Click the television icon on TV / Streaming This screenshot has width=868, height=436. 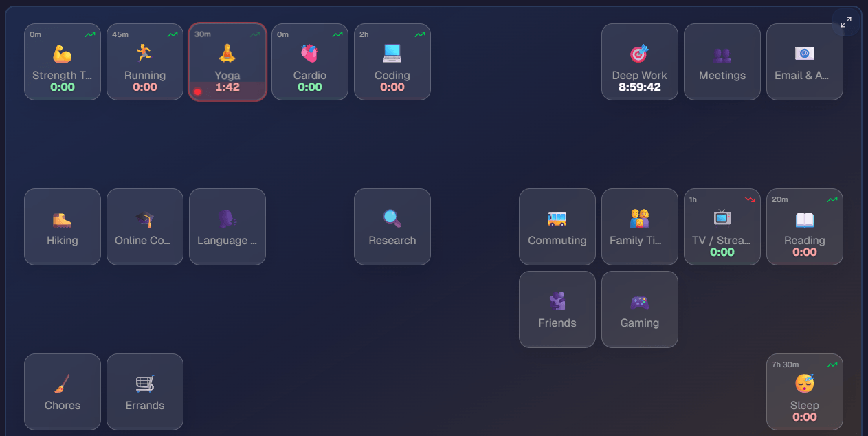[x=722, y=217]
